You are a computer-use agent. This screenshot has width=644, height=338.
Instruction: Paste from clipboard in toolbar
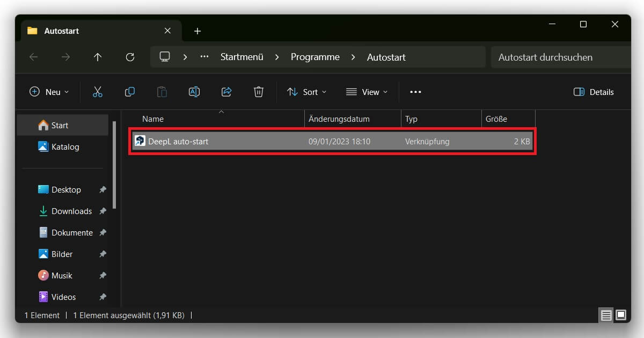pos(162,92)
